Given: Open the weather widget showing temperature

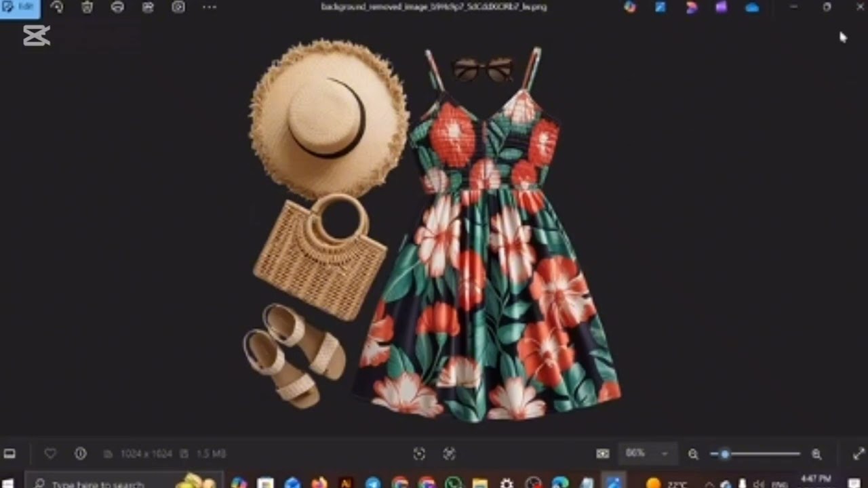Looking at the screenshot, I should coord(666,483).
